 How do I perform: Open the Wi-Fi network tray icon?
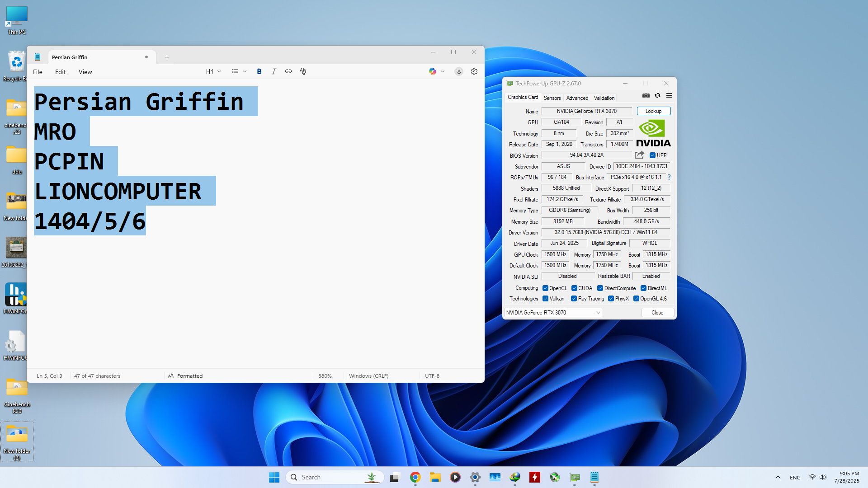point(812,477)
